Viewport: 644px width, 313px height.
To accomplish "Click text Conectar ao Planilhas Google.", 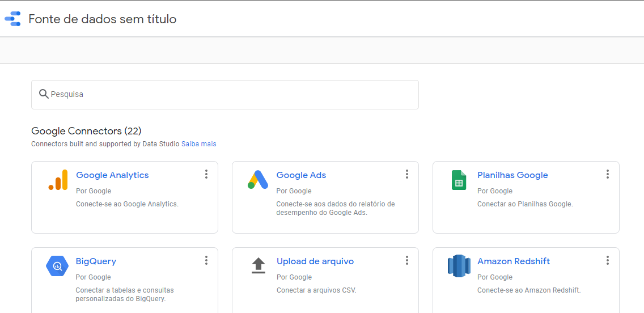I will (525, 204).
